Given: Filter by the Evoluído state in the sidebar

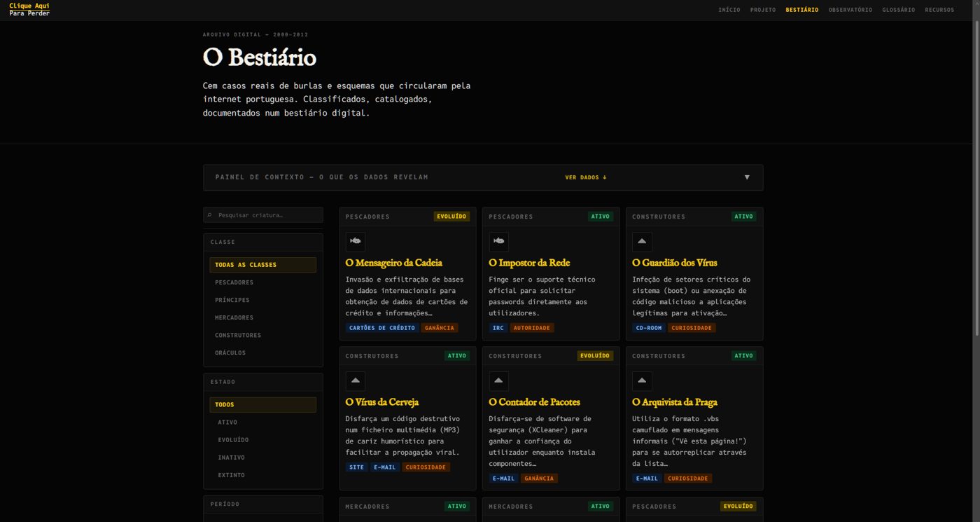Looking at the screenshot, I should click(x=262, y=440).
